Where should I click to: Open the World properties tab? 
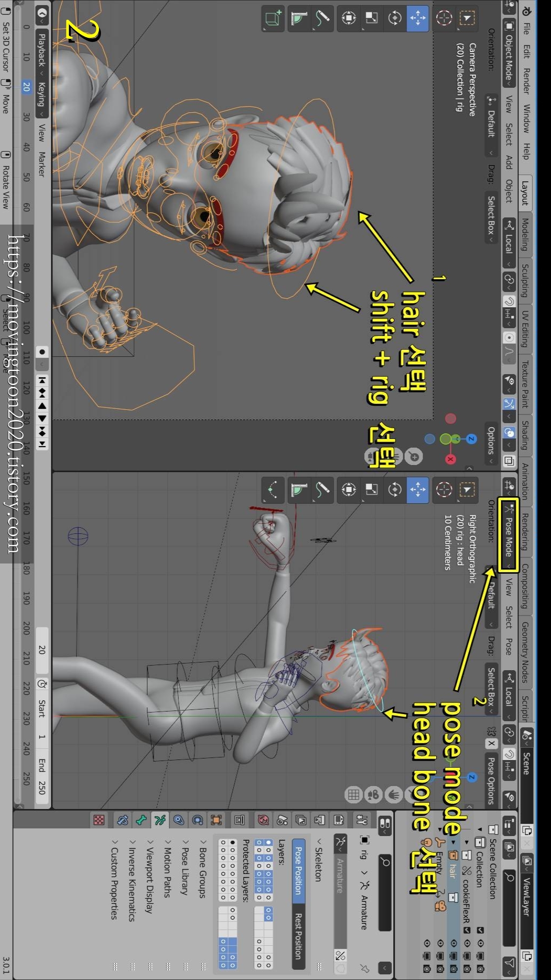click(x=263, y=820)
